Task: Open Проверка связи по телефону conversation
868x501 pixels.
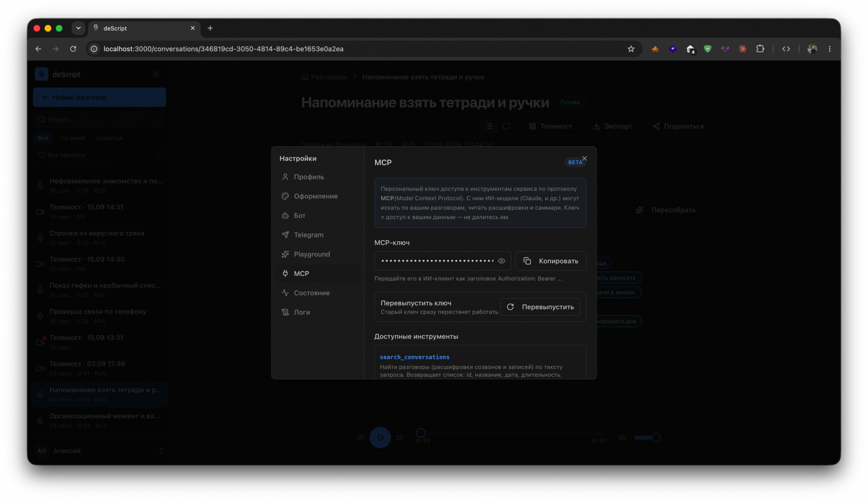Action: 100,316
